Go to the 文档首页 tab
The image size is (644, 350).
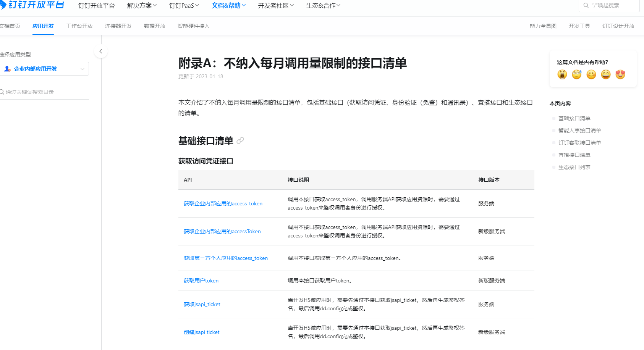[x=10, y=26]
